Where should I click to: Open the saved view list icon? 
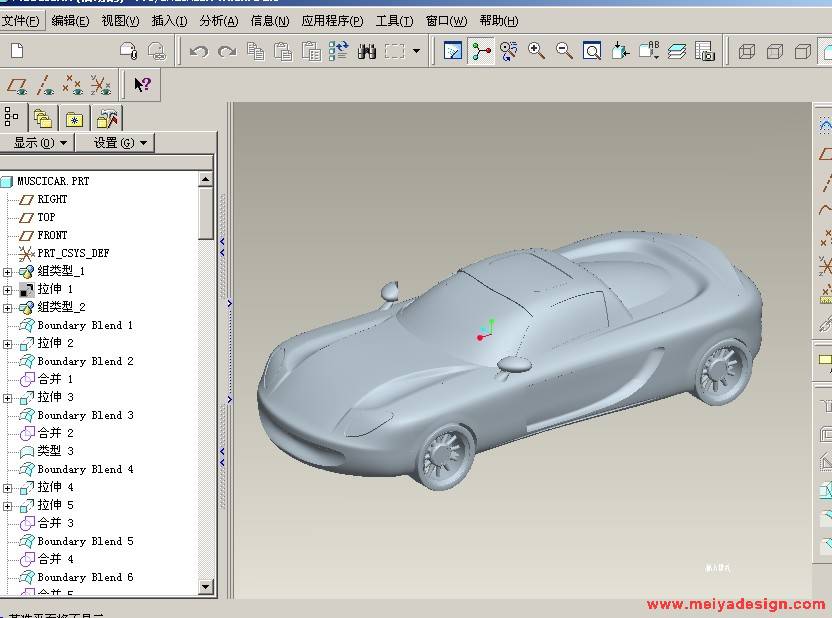tap(648, 51)
